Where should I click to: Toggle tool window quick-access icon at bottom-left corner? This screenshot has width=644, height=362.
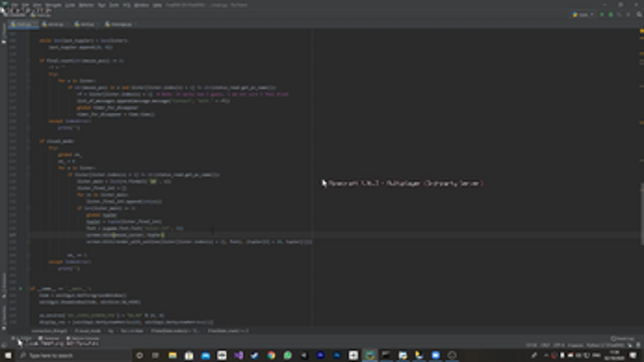[3, 345]
